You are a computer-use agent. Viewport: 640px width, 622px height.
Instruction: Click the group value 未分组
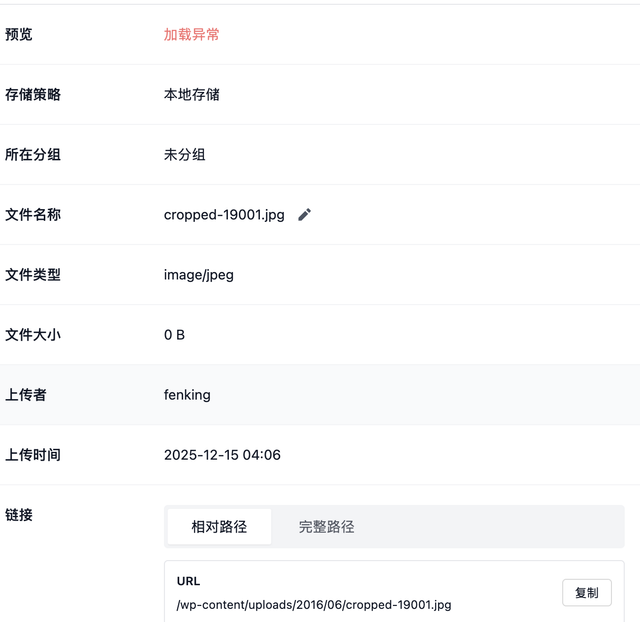click(184, 155)
